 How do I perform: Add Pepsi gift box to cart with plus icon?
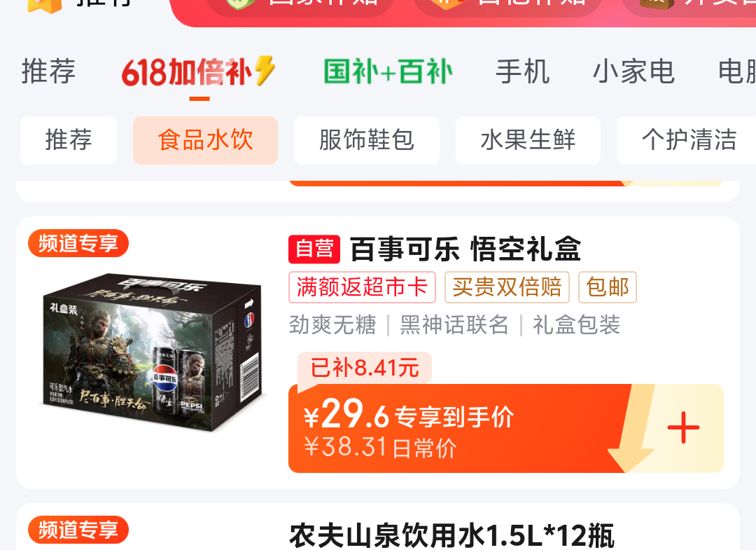[683, 427]
